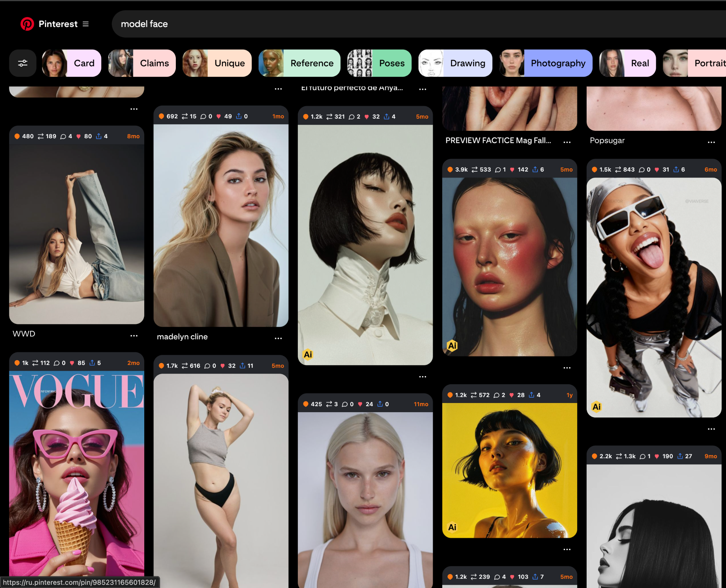This screenshot has height=588, width=726.
Task: Click the '9mo' age label on profile pin
Action: pyautogui.click(x=710, y=456)
